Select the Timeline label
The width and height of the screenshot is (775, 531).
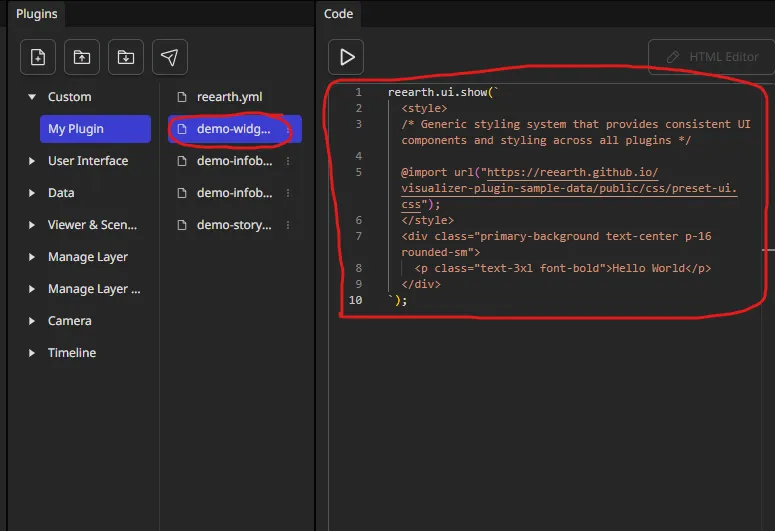point(72,353)
